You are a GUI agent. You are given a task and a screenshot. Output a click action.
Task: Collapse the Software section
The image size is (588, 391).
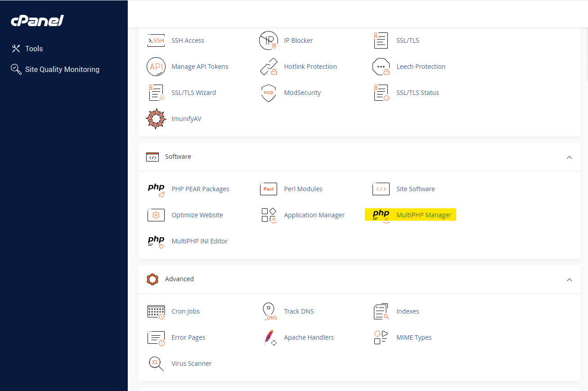click(570, 157)
